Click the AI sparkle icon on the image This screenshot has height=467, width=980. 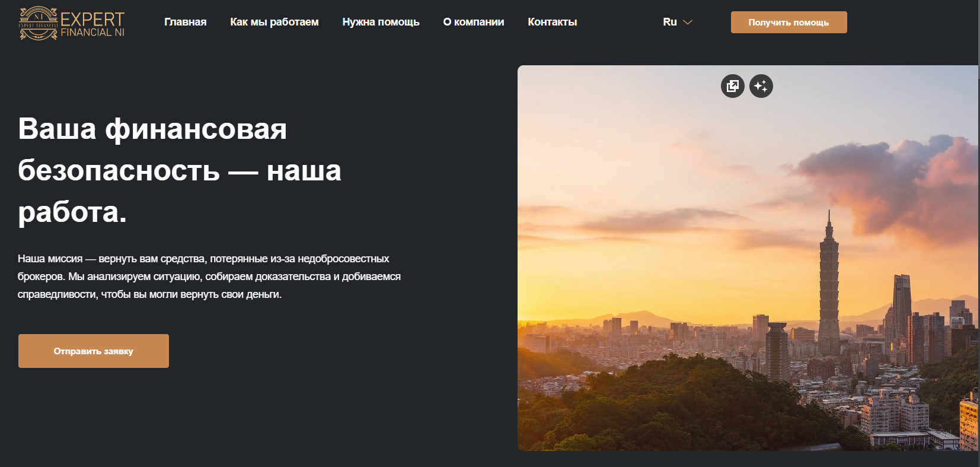click(x=761, y=86)
